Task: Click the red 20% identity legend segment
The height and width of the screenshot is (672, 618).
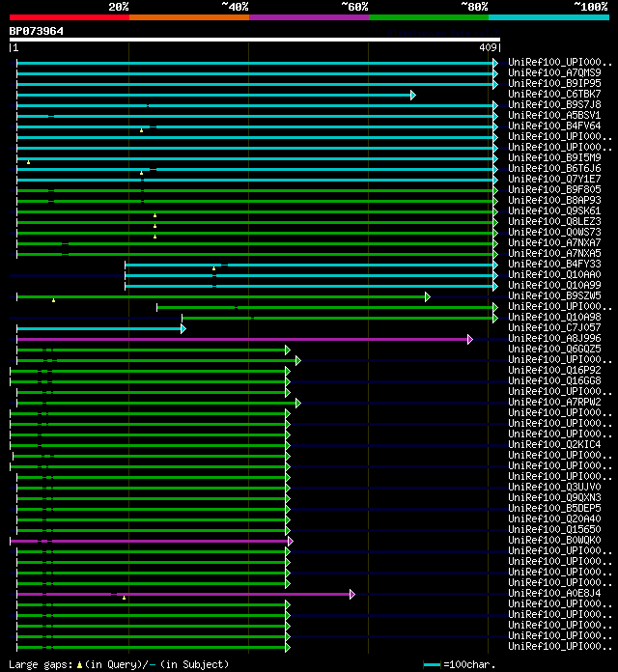Action: tap(70, 17)
